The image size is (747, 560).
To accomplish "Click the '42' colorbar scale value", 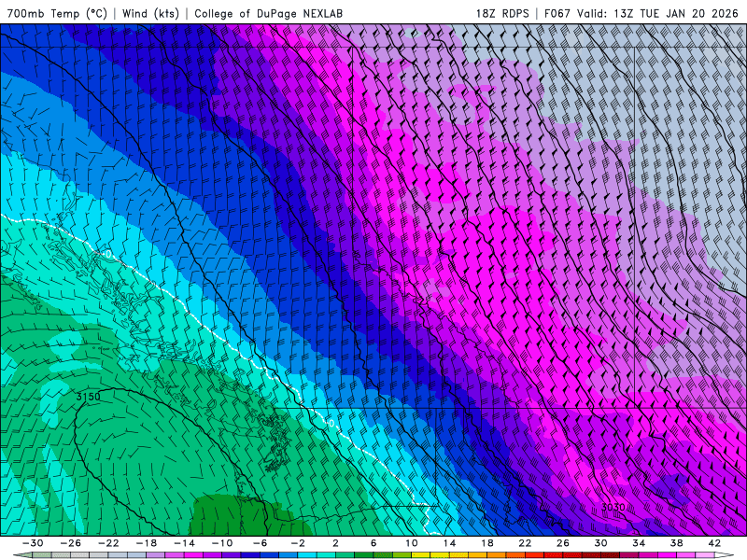I will 714,543.
